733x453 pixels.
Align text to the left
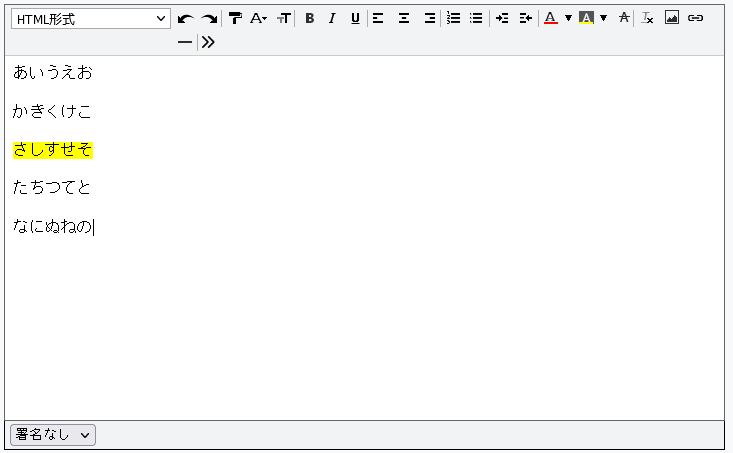pyautogui.click(x=378, y=18)
